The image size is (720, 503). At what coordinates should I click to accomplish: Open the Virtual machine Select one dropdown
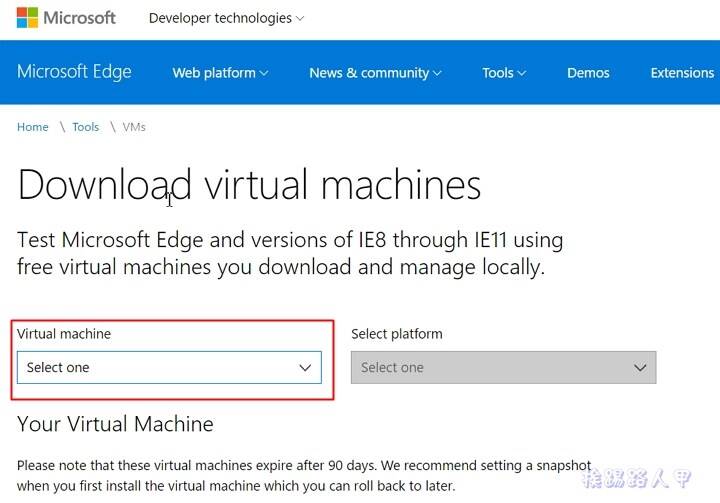coord(169,367)
